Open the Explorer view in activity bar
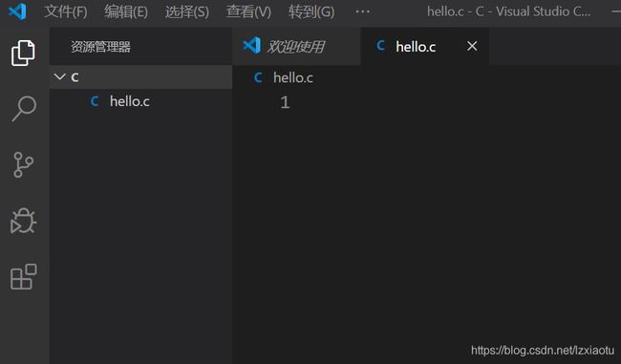 (x=23, y=53)
